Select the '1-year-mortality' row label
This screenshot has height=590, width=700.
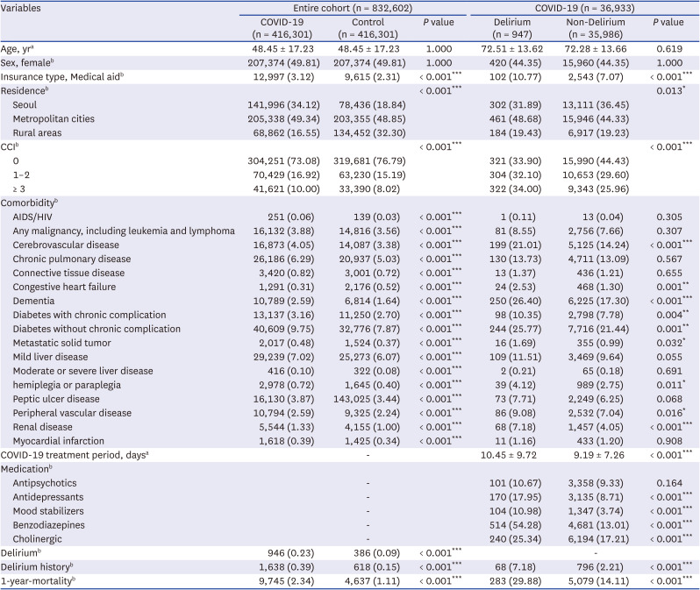pos(38,581)
